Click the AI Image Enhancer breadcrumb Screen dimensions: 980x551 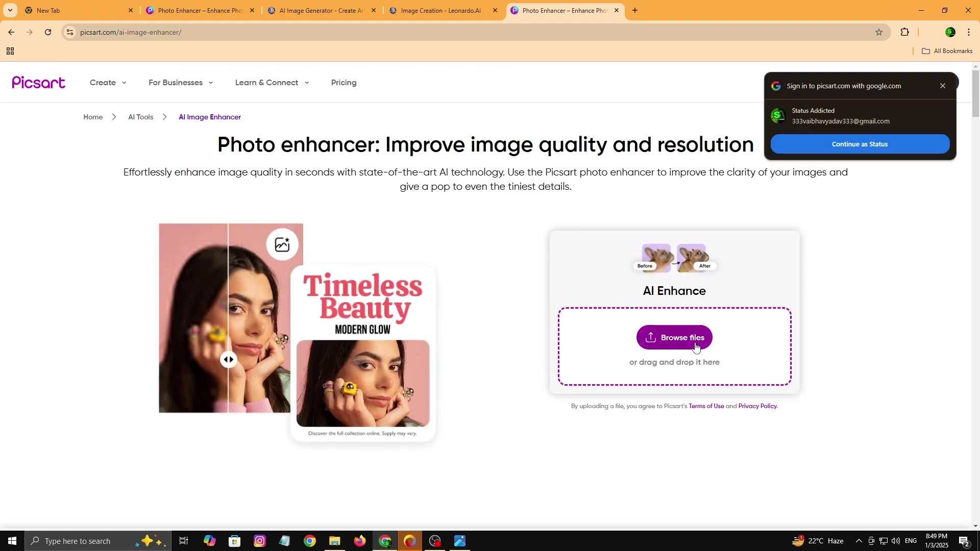(x=210, y=117)
